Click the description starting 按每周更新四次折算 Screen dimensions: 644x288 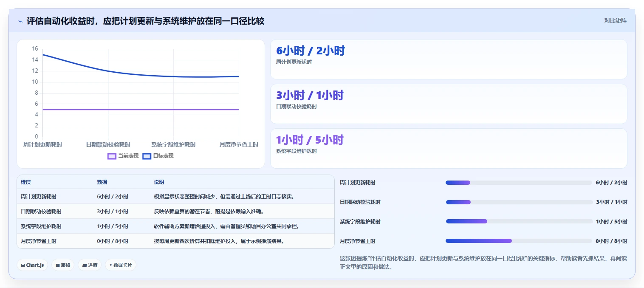[219, 241]
